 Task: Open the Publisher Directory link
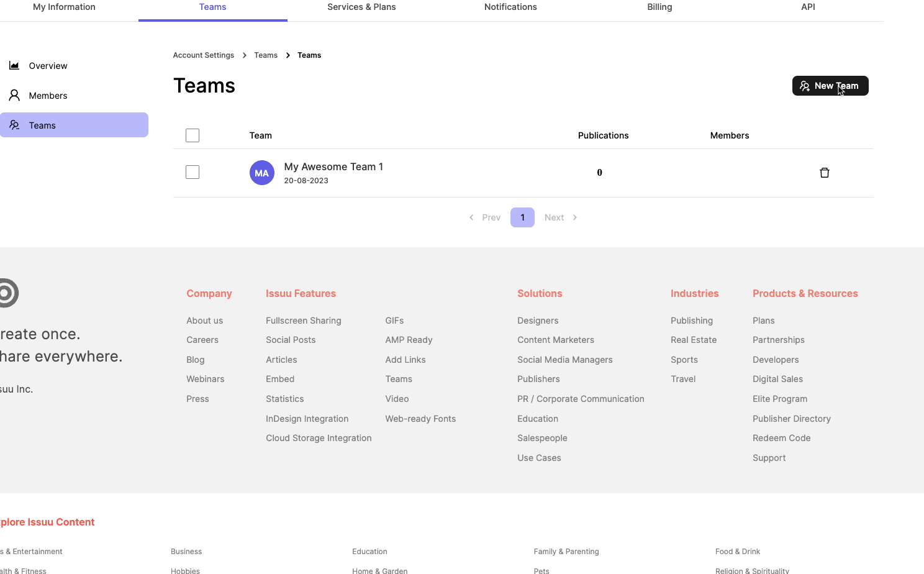(791, 418)
